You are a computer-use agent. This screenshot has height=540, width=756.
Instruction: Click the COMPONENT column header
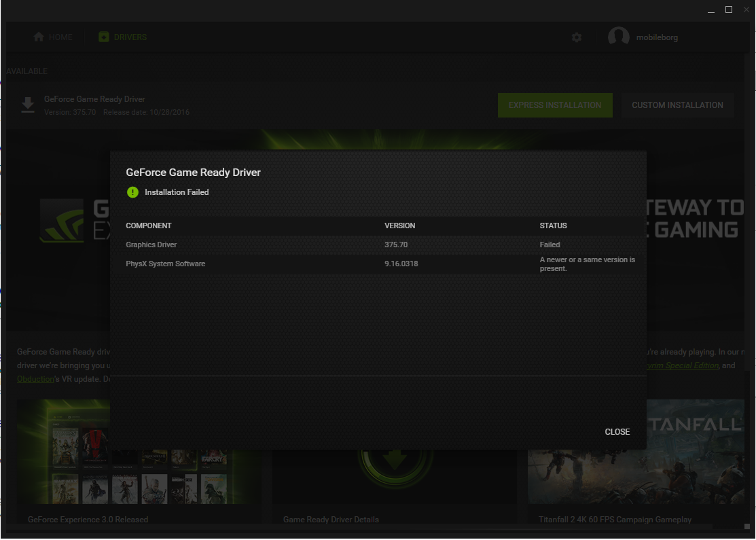pos(149,226)
